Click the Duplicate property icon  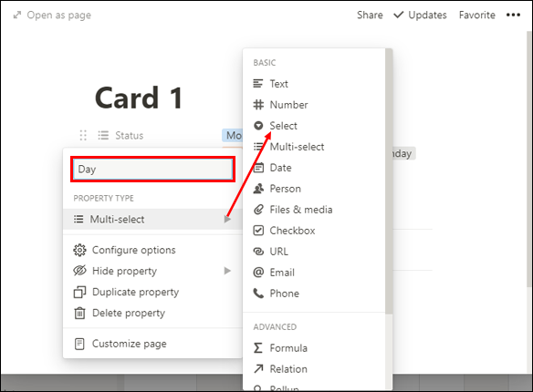[x=79, y=292]
